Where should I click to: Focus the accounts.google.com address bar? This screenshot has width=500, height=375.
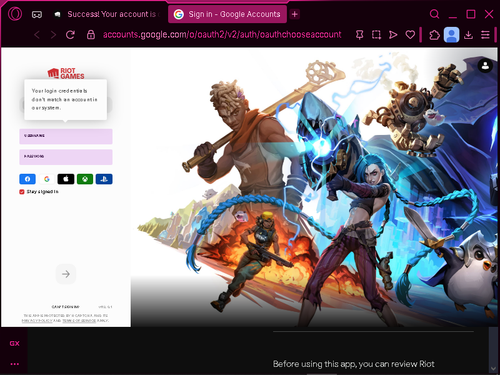pos(222,35)
